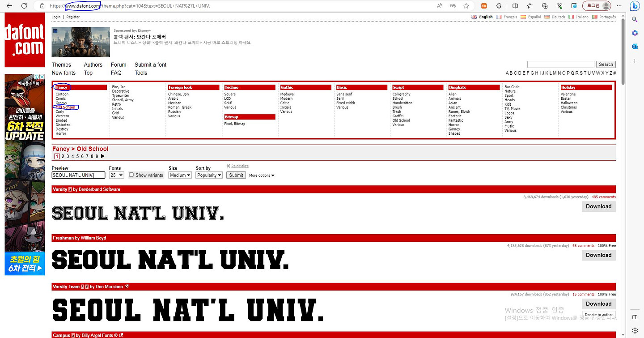Click the Reinitialize X icon
This screenshot has width=644, height=338.
point(228,166)
